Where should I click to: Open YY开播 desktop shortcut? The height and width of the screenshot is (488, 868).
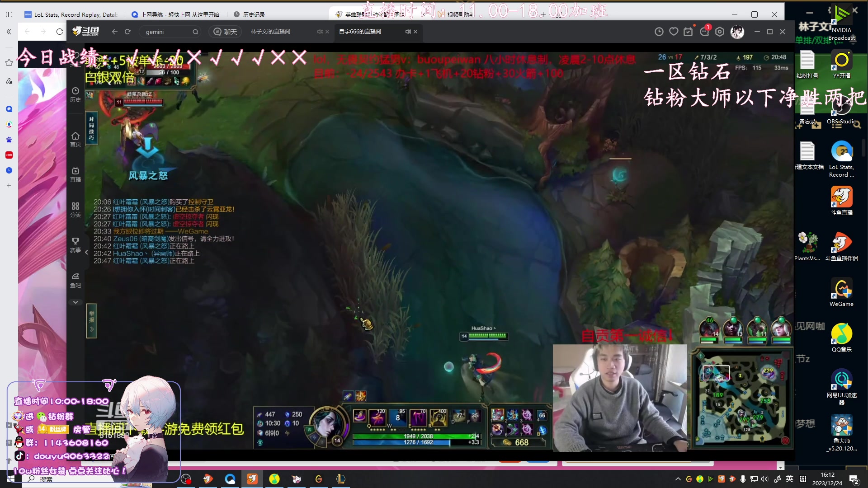(841, 65)
